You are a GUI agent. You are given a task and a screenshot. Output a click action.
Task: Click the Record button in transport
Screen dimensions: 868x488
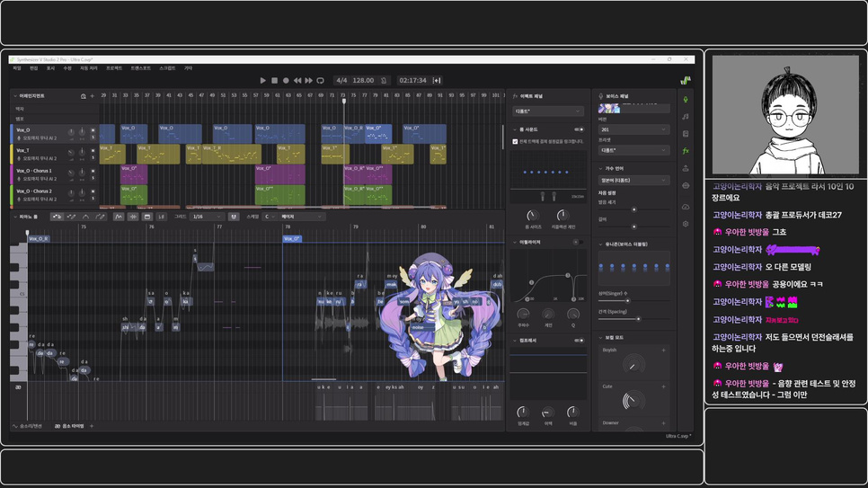[x=286, y=81]
